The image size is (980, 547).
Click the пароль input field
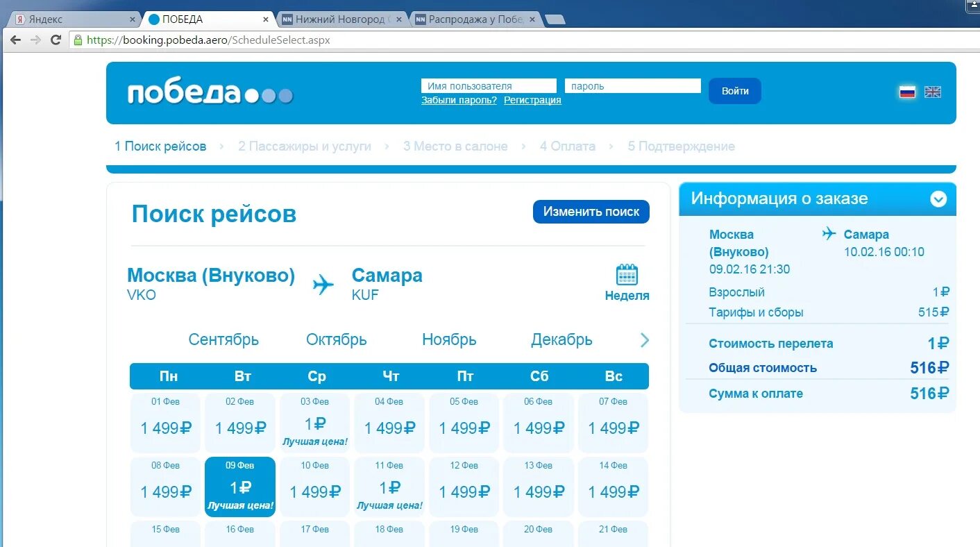(633, 86)
